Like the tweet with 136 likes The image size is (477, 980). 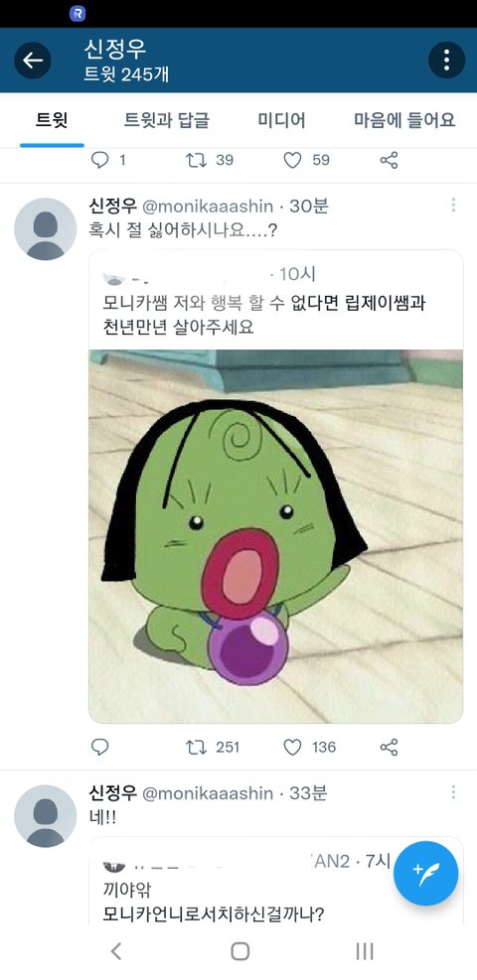click(292, 747)
